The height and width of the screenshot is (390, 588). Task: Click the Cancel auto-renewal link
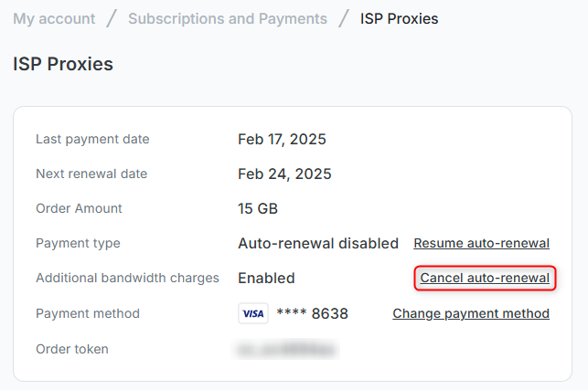coord(485,278)
